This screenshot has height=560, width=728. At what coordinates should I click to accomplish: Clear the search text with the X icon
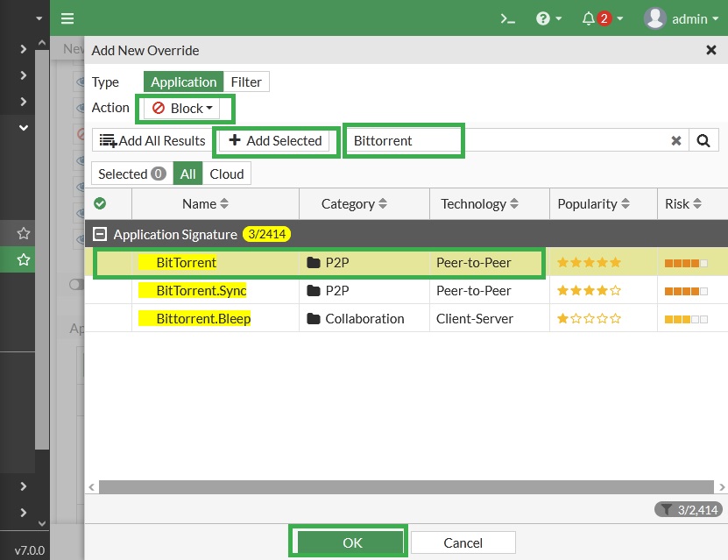676,141
